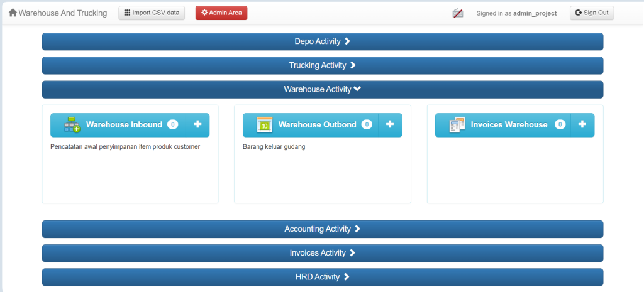Click the Warehouse Outbond count badge

pyautogui.click(x=367, y=125)
